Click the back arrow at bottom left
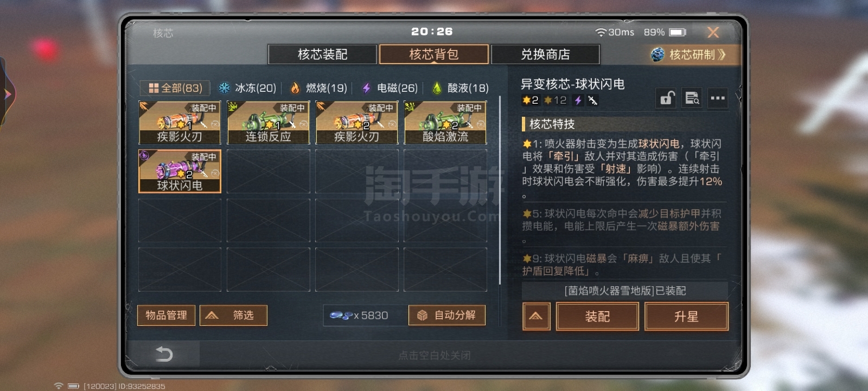The image size is (868, 391). point(164,354)
